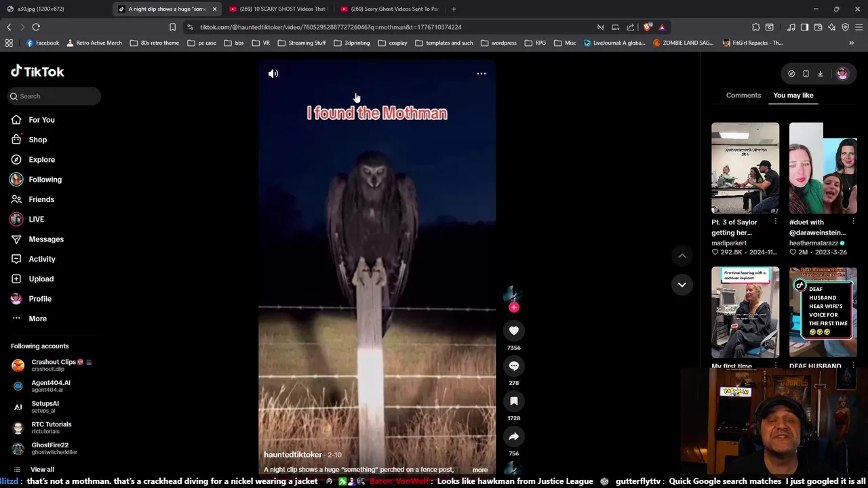Open the TikTok profile avatar menu at top right
The width and height of the screenshot is (868, 488).
842,74
